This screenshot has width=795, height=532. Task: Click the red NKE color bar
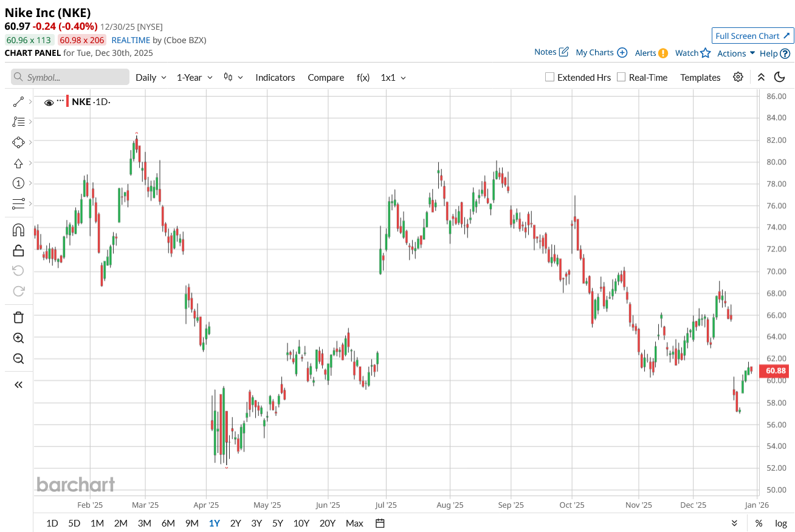coord(67,101)
